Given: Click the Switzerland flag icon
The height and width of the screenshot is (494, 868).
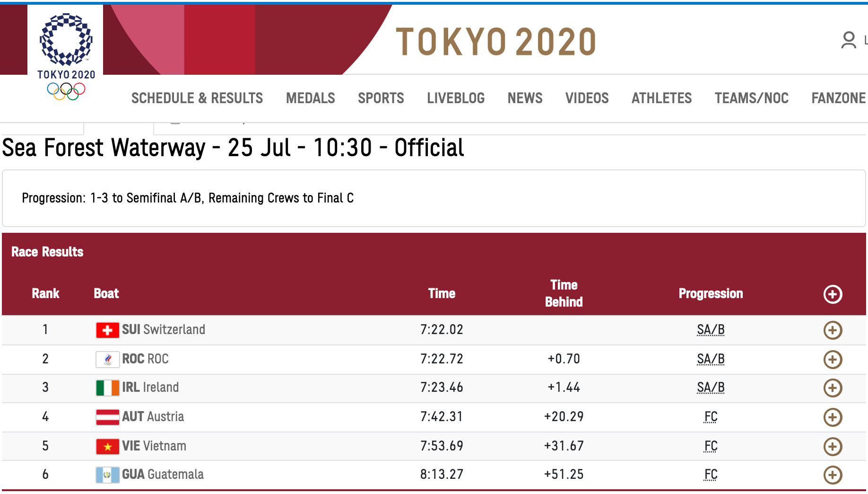Looking at the screenshot, I should pos(107,330).
